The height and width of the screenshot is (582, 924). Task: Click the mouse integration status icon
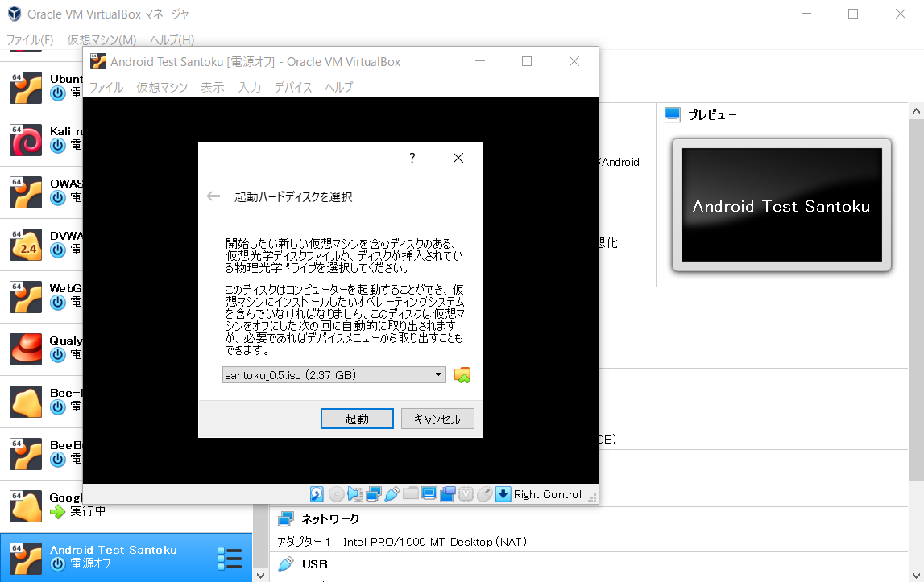484,494
